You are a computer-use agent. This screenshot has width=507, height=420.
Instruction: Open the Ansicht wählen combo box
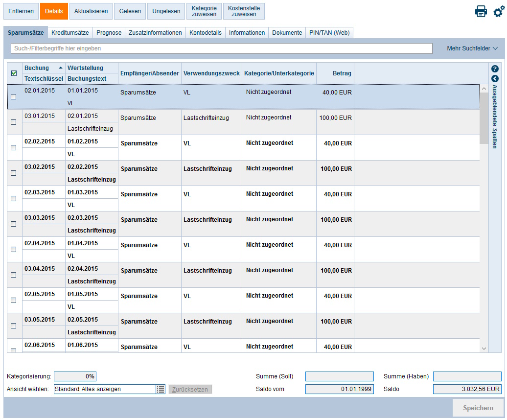104,389
